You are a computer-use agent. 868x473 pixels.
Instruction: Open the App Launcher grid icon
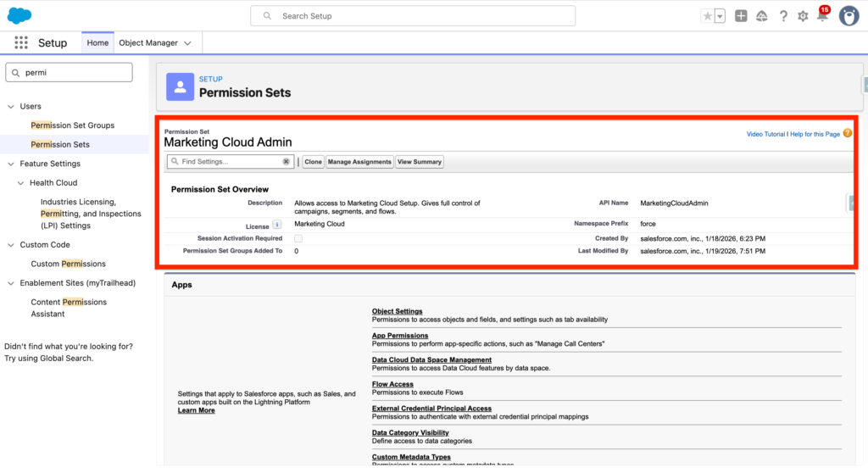[21, 43]
